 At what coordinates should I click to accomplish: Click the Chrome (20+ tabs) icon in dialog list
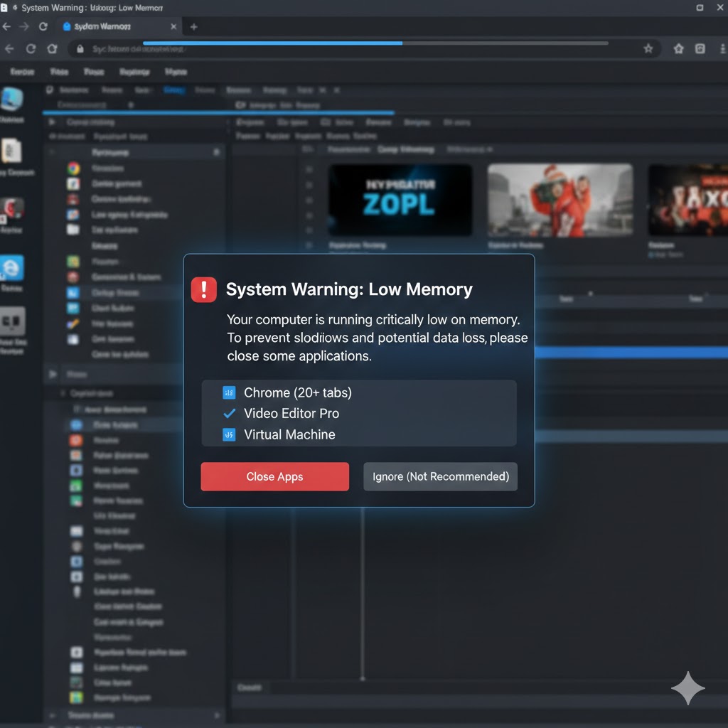[229, 392]
